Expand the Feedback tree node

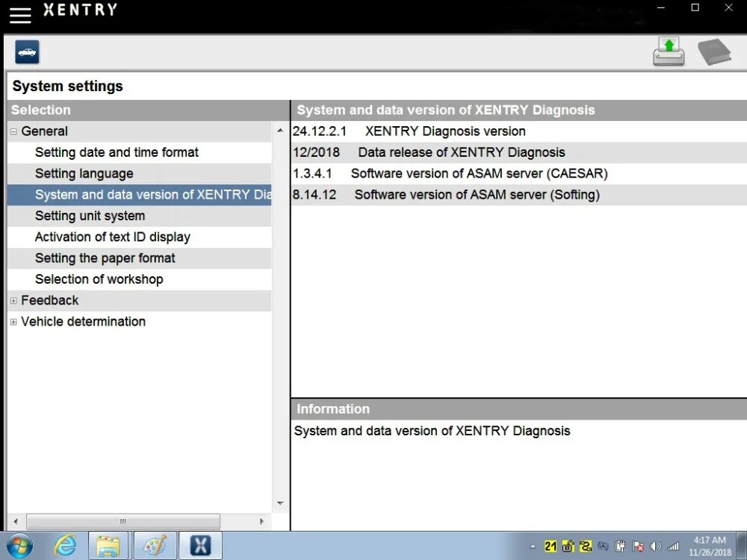pos(13,300)
